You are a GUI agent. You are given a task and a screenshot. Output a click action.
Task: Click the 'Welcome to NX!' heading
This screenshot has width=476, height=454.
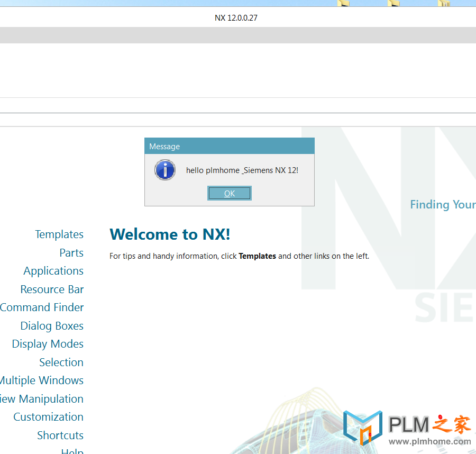click(170, 234)
